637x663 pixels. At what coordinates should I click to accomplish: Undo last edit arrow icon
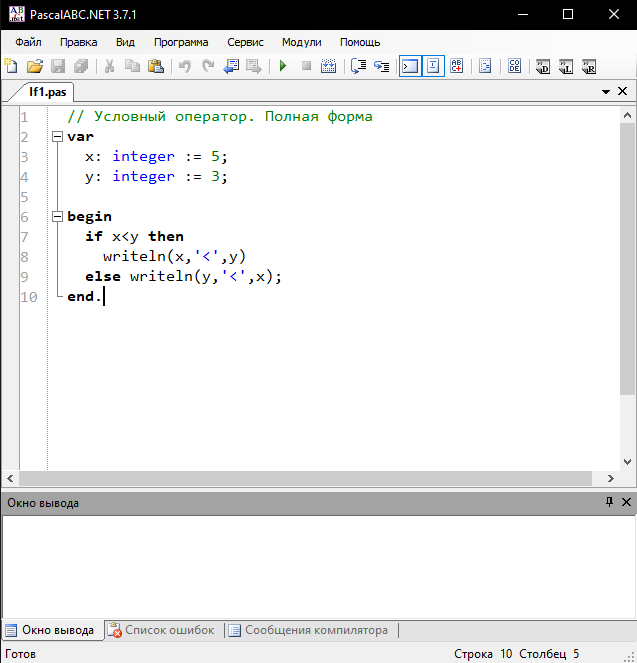tap(185, 66)
